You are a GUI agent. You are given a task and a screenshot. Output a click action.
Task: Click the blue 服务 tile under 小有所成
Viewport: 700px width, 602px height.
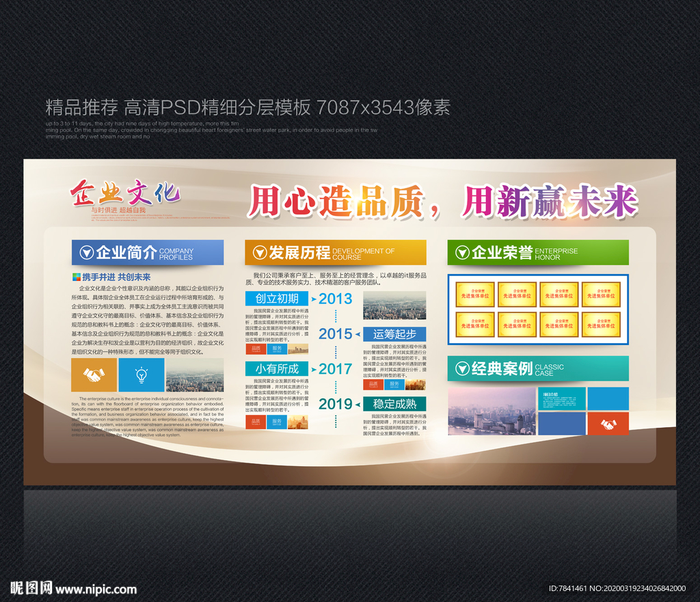click(x=277, y=422)
